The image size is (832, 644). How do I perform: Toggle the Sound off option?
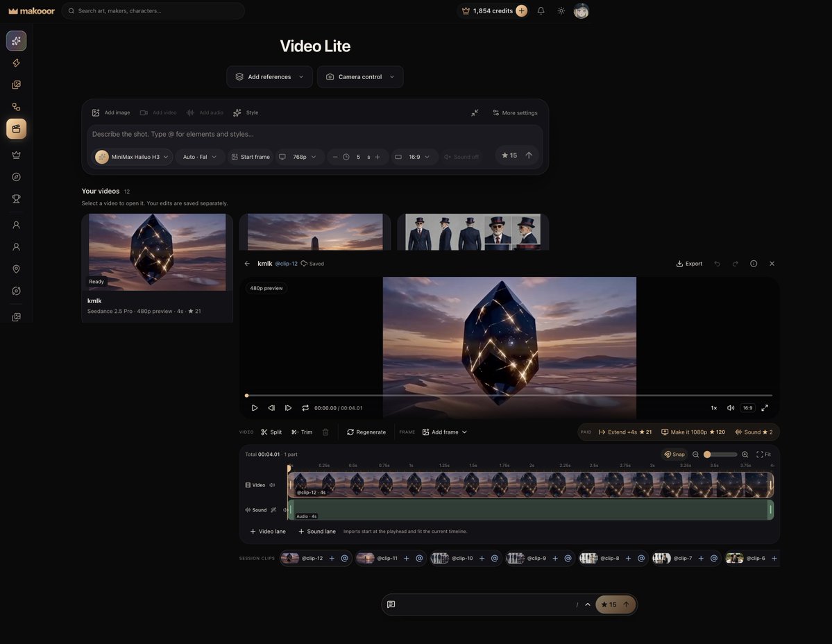(x=461, y=157)
